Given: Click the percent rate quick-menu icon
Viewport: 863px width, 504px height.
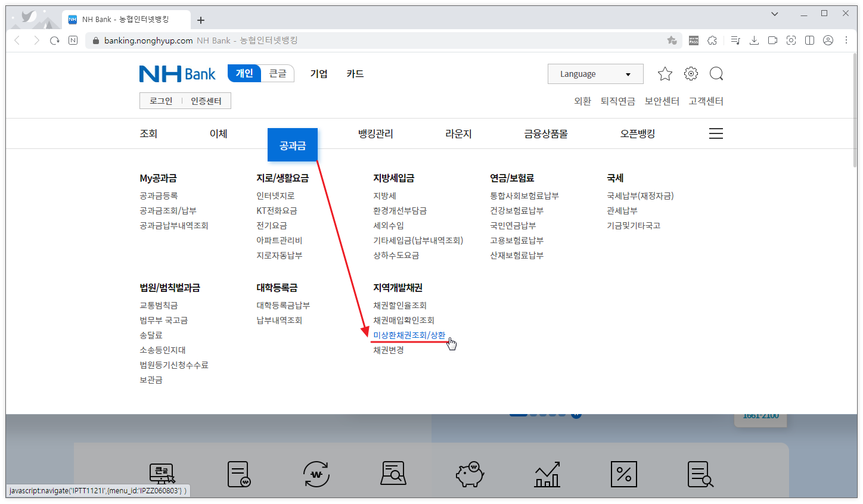Looking at the screenshot, I should [x=624, y=474].
